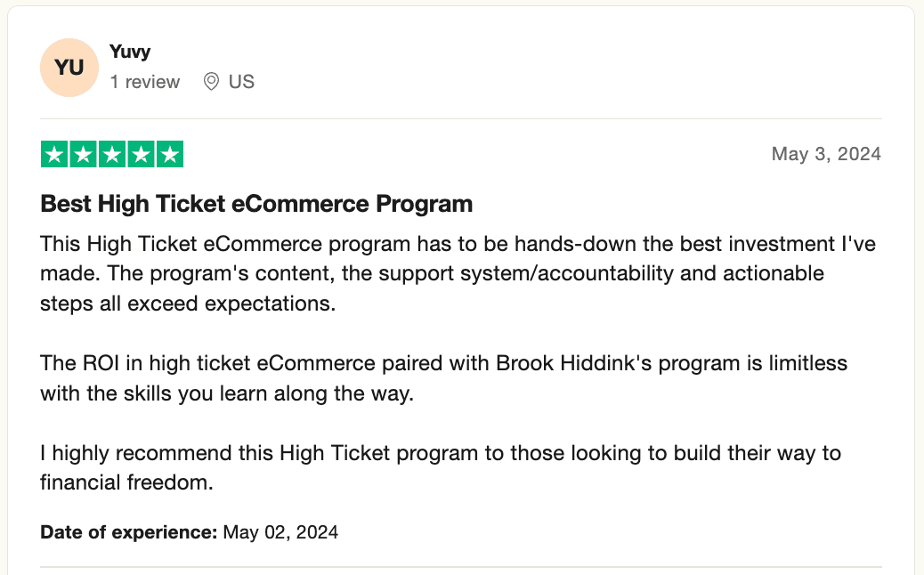
Task: Click the paragraph starting "I highly recommend"
Action: tap(440, 468)
